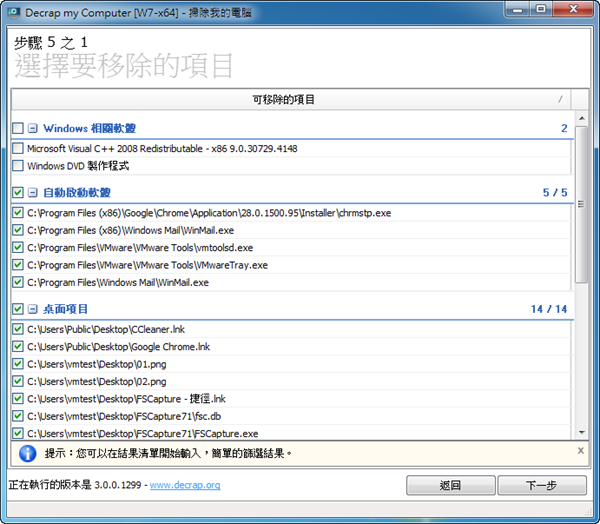Collapse the 桌面項目 group
The height and width of the screenshot is (524, 600).
click(x=33, y=309)
